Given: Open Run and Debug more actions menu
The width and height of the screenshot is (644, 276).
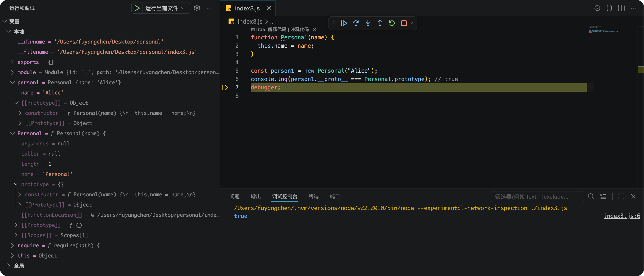Looking at the screenshot, I should click(209, 8).
